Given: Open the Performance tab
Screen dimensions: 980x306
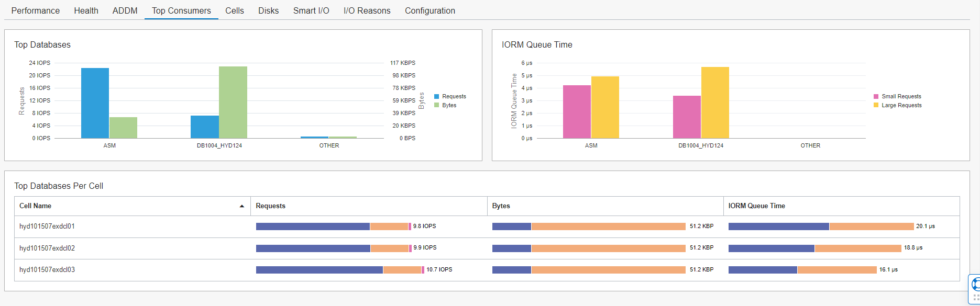Looking at the screenshot, I should (36, 10).
